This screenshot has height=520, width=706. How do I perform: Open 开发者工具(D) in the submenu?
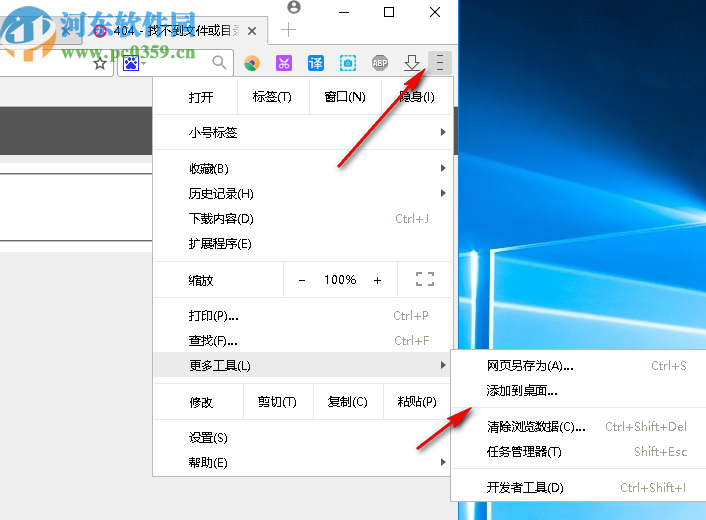click(x=579, y=488)
